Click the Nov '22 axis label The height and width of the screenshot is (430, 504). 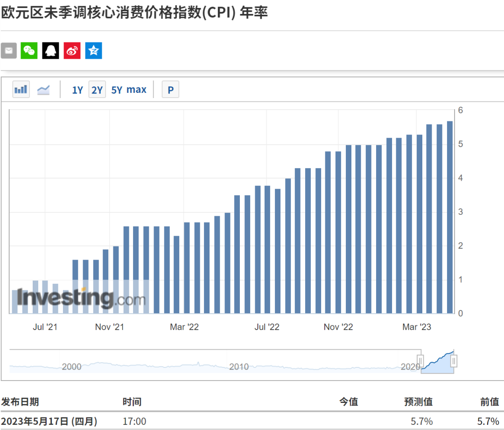coord(338,327)
